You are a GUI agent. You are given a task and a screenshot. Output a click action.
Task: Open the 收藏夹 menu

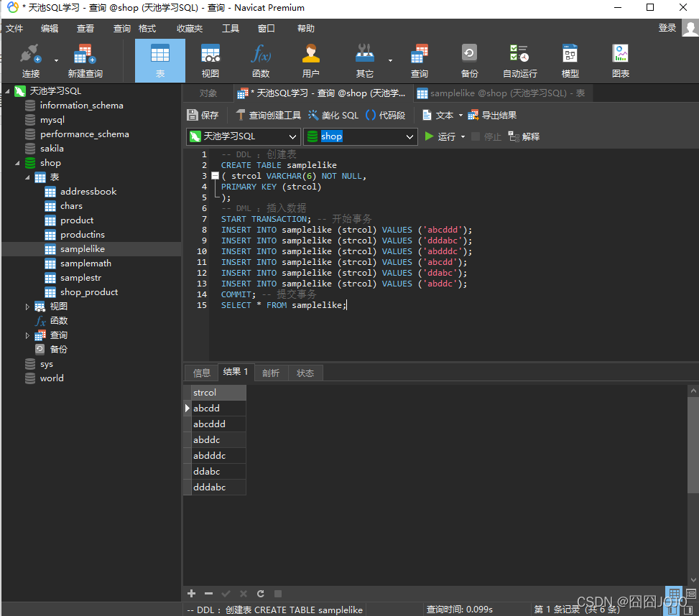[x=190, y=29]
